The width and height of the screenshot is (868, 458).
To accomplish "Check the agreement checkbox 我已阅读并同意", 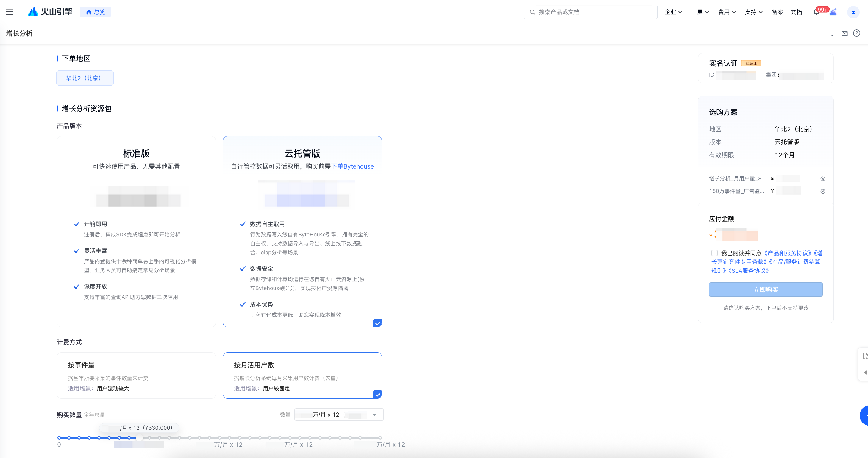I will pyautogui.click(x=714, y=253).
